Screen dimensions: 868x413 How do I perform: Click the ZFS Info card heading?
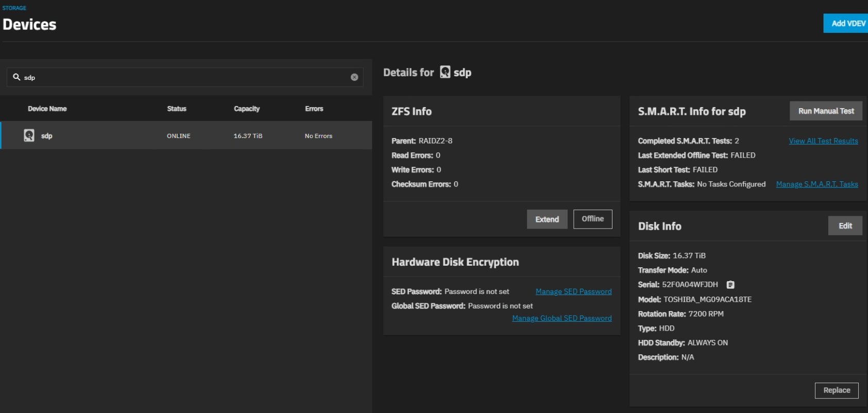coord(412,111)
